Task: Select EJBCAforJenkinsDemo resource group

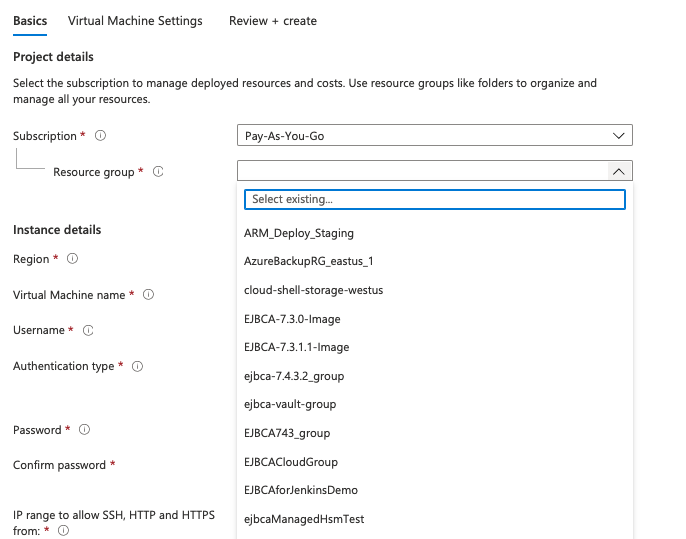Action: click(x=301, y=490)
